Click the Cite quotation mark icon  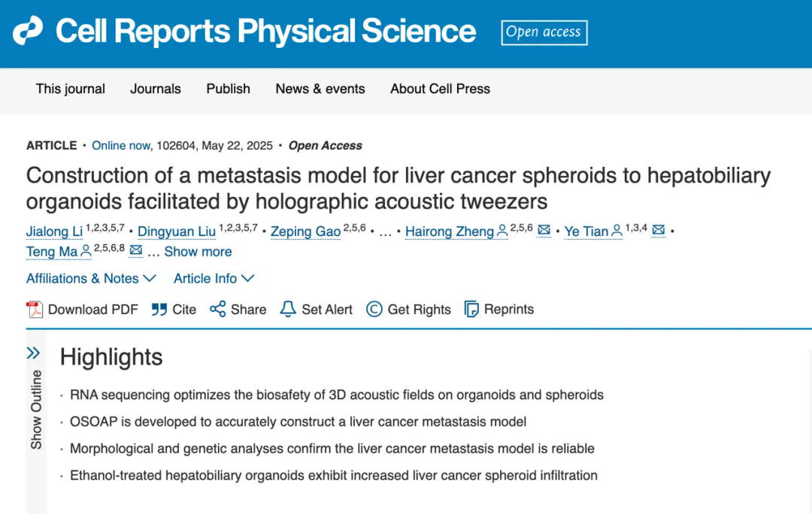pyautogui.click(x=159, y=310)
